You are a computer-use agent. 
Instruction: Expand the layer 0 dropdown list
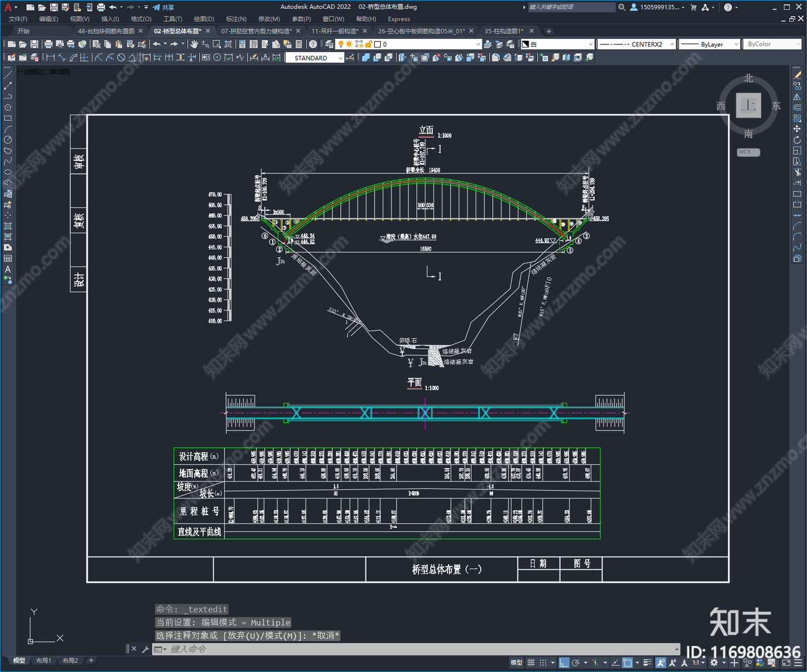click(478, 44)
